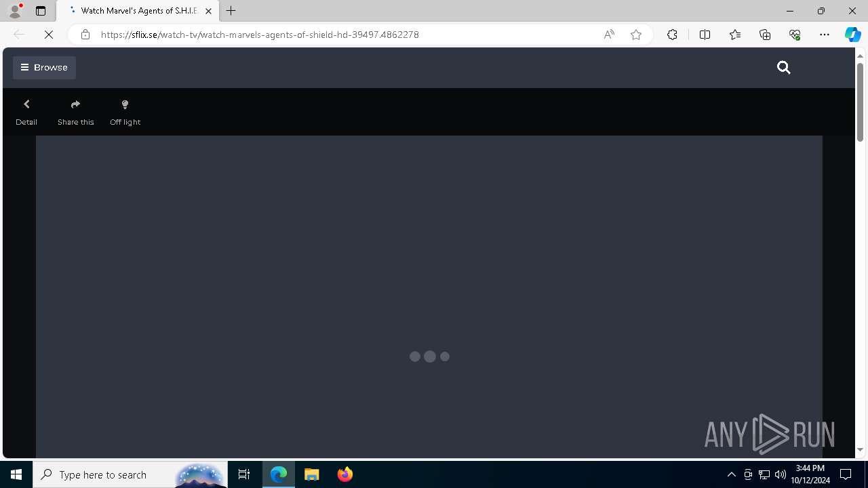
Task: Open the browser profile icon
Action: 15,11
